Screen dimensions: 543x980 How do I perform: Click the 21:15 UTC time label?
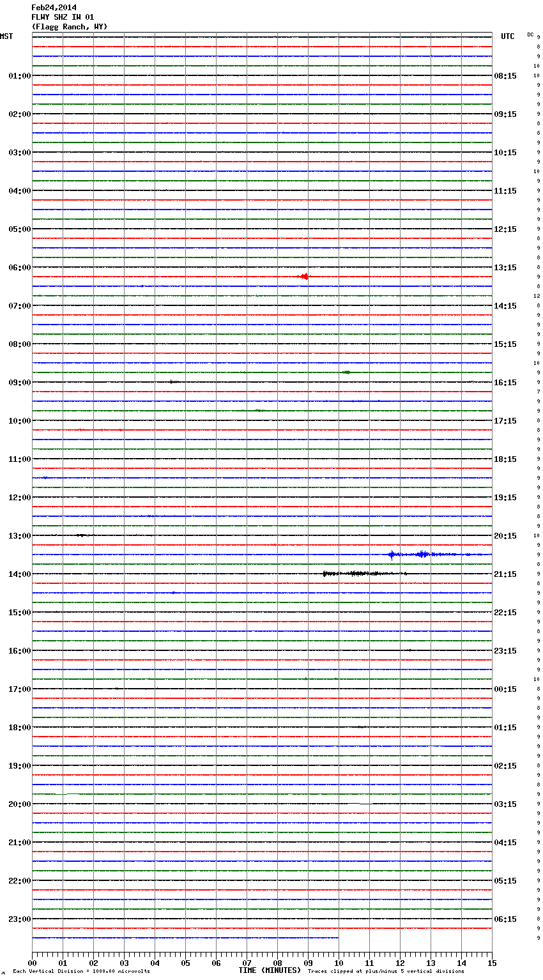(505, 574)
